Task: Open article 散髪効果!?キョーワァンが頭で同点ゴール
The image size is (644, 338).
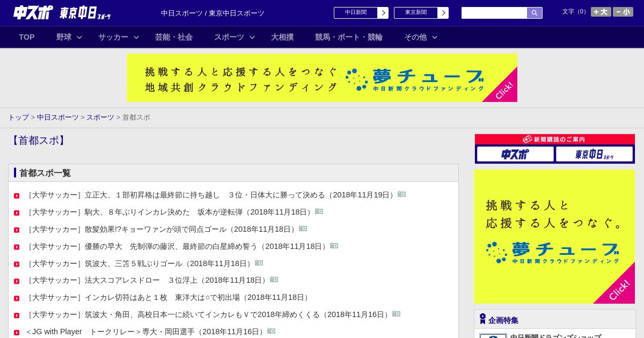Action: pyautogui.click(x=162, y=229)
